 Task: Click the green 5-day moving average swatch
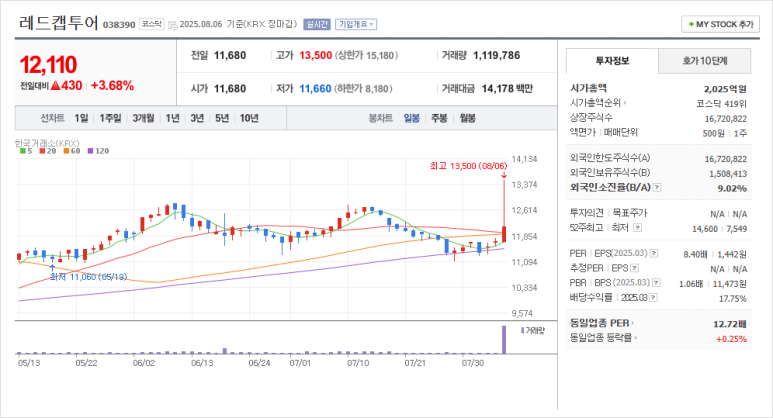[x=22, y=151]
